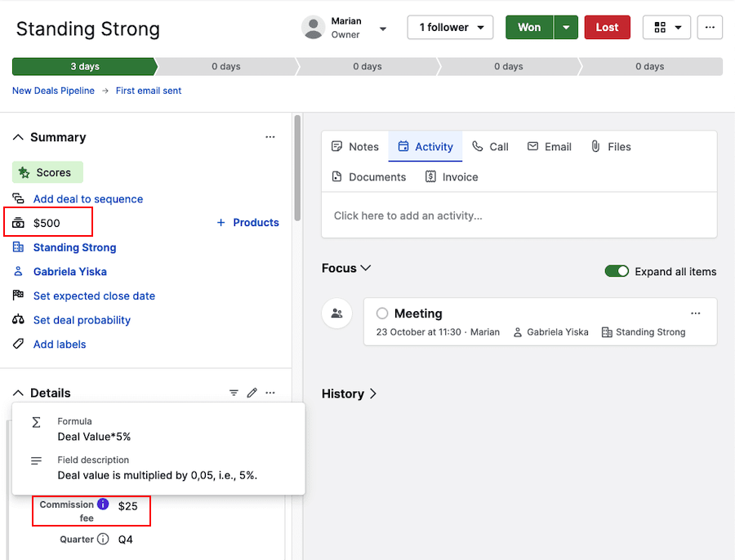Open the Meeting activity more options
Image resolution: width=735 pixels, height=560 pixels.
pos(696,313)
